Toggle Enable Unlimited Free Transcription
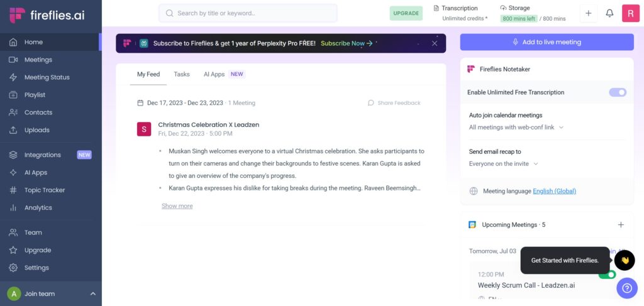This screenshot has width=644, height=306. pos(618,92)
